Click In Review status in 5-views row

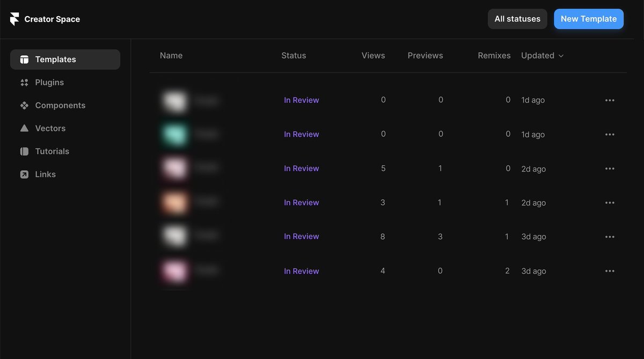302,168
